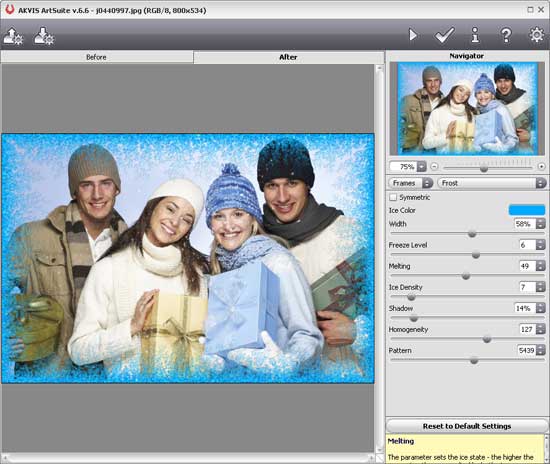Viewport: 550px width, 464px height.
Task: Click the Shadow value field 14%
Action: click(x=525, y=308)
